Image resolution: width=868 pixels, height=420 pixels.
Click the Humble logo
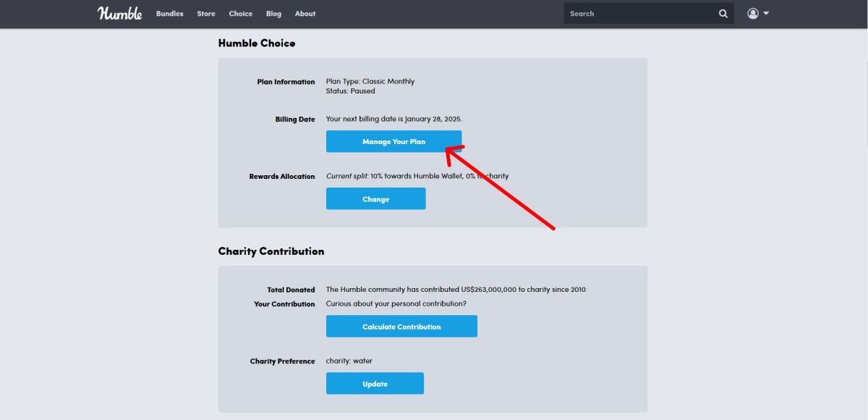click(120, 13)
